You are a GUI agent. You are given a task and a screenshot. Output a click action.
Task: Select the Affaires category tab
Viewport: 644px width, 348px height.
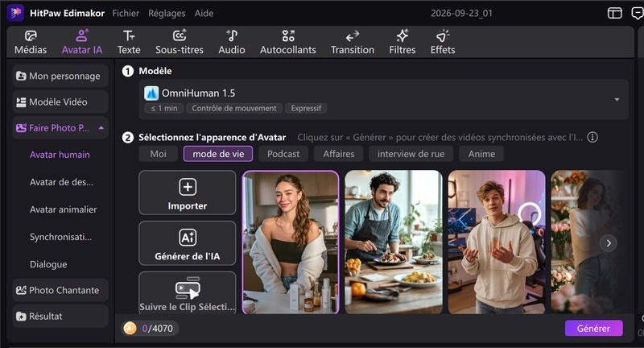tap(338, 154)
